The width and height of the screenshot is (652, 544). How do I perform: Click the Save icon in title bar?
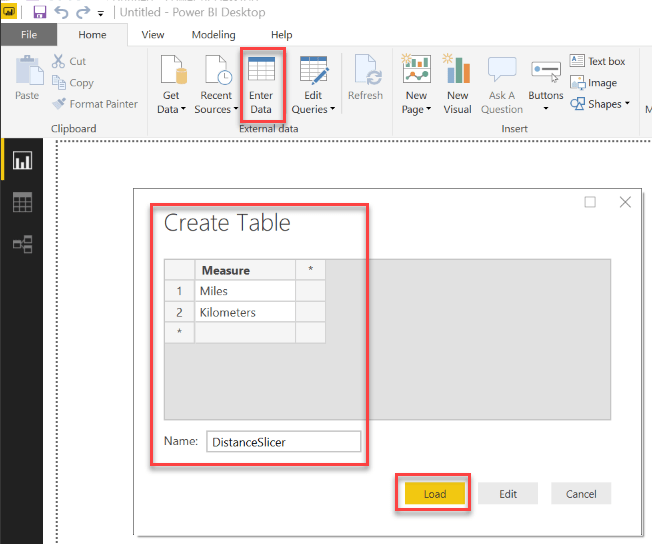(40, 12)
